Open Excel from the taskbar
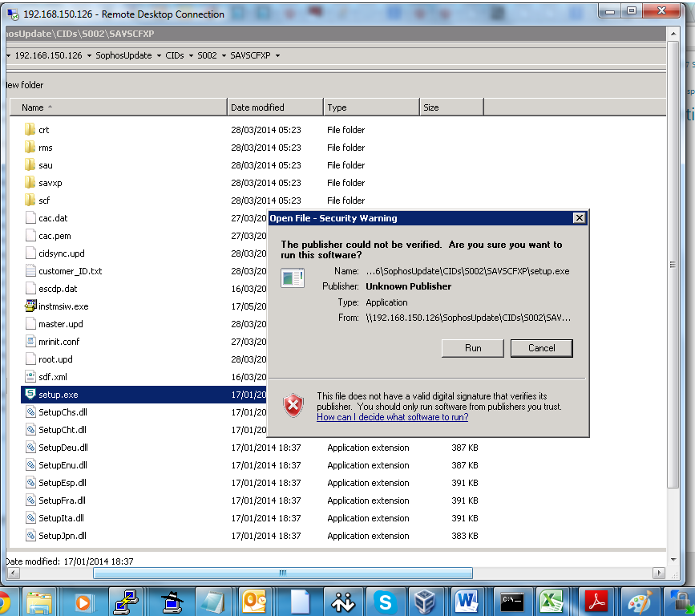The image size is (695, 616). (x=551, y=602)
